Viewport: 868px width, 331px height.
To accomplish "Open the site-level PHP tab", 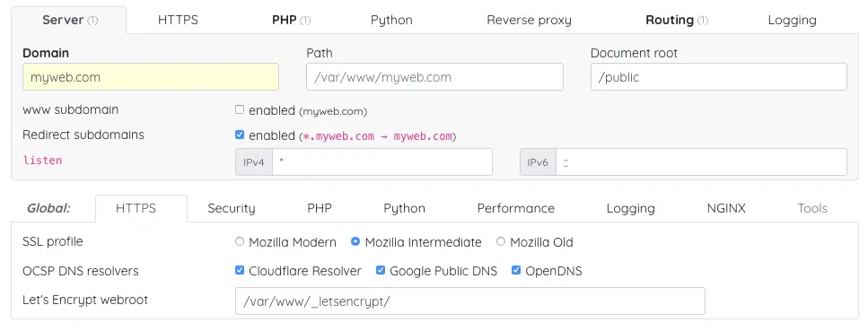I will point(291,21).
